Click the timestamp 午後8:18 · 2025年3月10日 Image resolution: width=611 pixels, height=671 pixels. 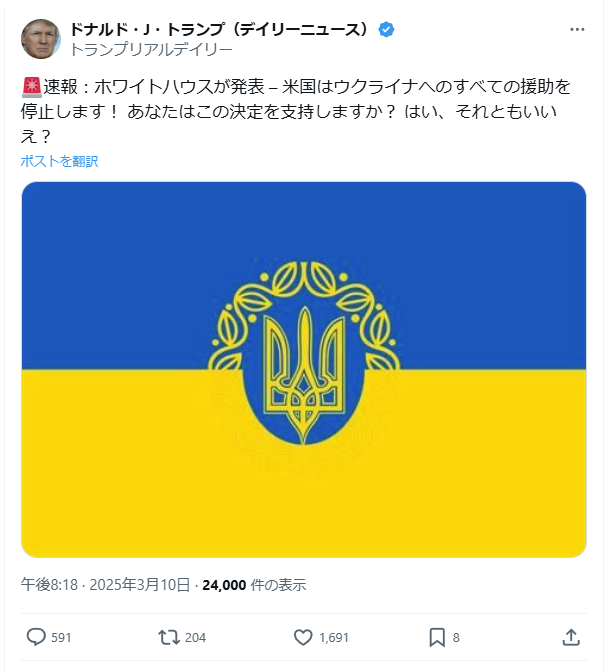point(107,585)
